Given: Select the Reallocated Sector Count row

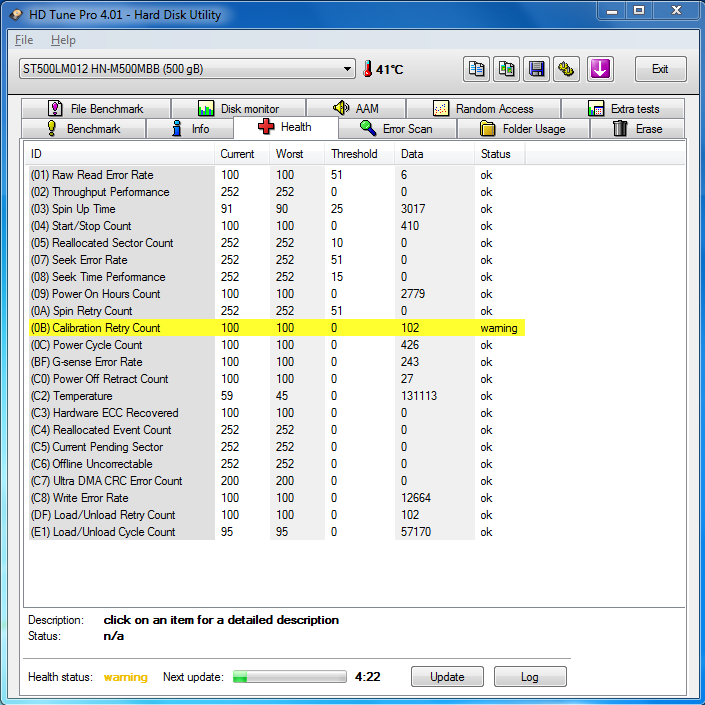Looking at the screenshot, I should (277, 243).
